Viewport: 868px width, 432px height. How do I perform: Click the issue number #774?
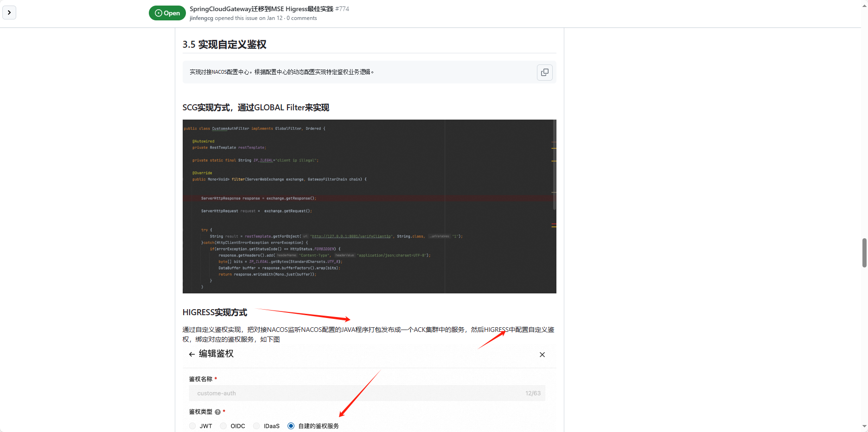point(342,9)
